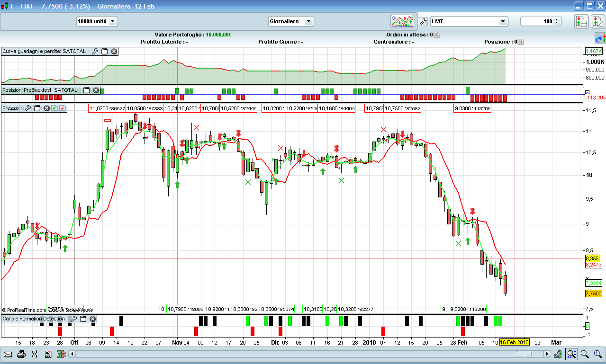Zoom in using the magnifier plus icon
Image resolution: width=606 pixels, height=364 pixels.
pos(598,354)
